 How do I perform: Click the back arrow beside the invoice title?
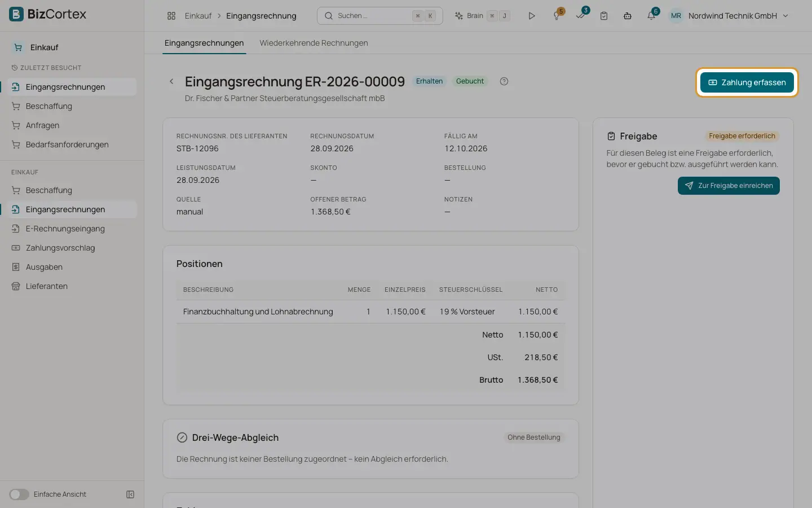click(171, 81)
